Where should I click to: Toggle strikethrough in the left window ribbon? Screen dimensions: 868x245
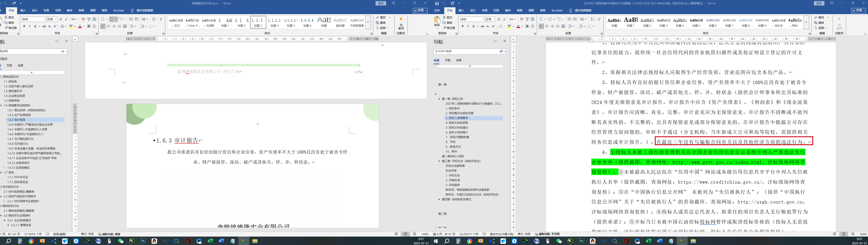point(44,26)
